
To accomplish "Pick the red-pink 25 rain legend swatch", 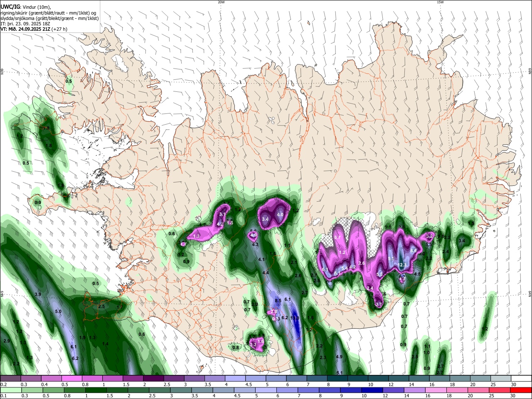I will [500, 390].
